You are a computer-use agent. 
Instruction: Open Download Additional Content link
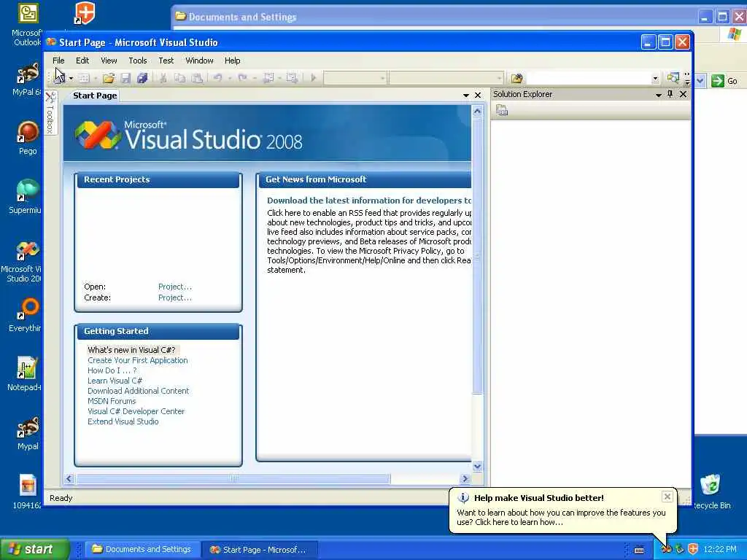click(x=138, y=391)
